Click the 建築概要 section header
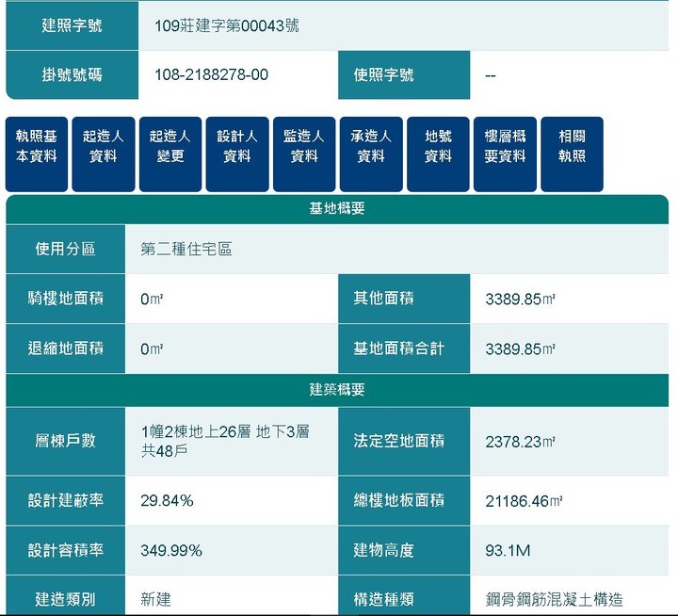The height and width of the screenshot is (616, 678). (337, 390)
